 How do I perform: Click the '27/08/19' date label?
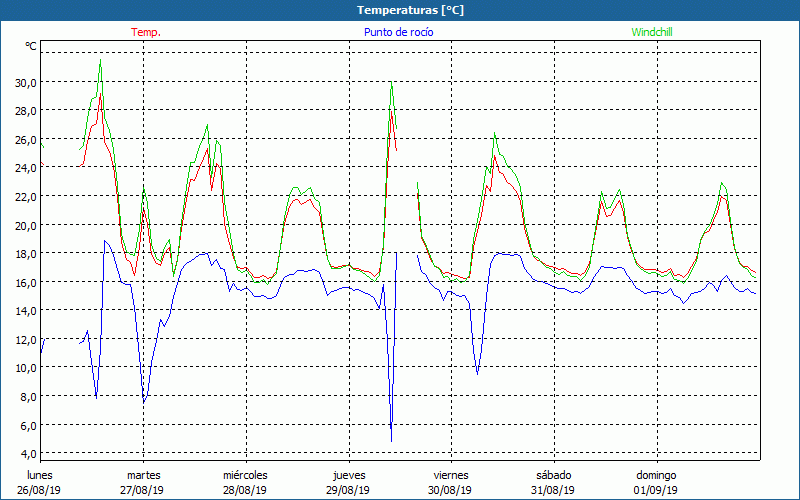(x=142, y=490)
